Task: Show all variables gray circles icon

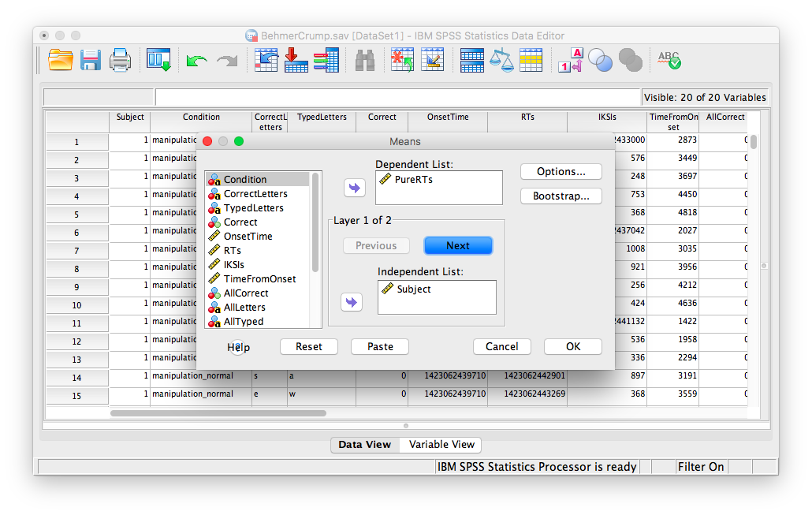Action: tap(631, 60)
